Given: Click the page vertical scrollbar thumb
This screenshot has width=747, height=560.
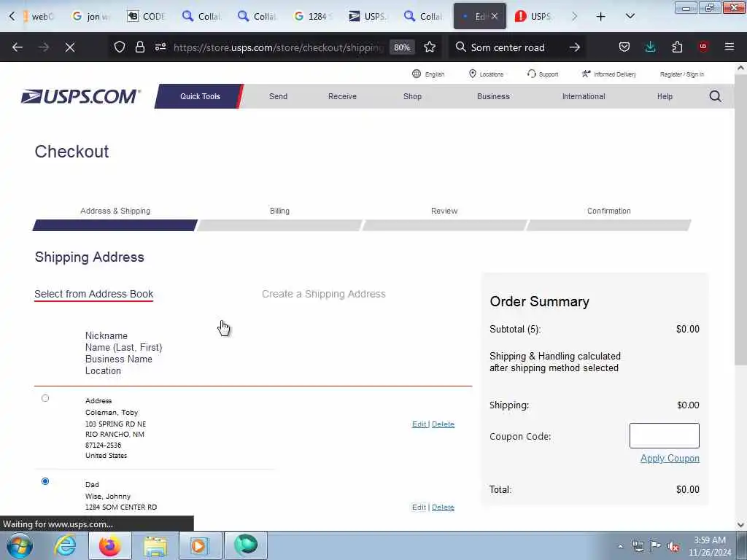Looking at the screenshot, I should (740, 219).
